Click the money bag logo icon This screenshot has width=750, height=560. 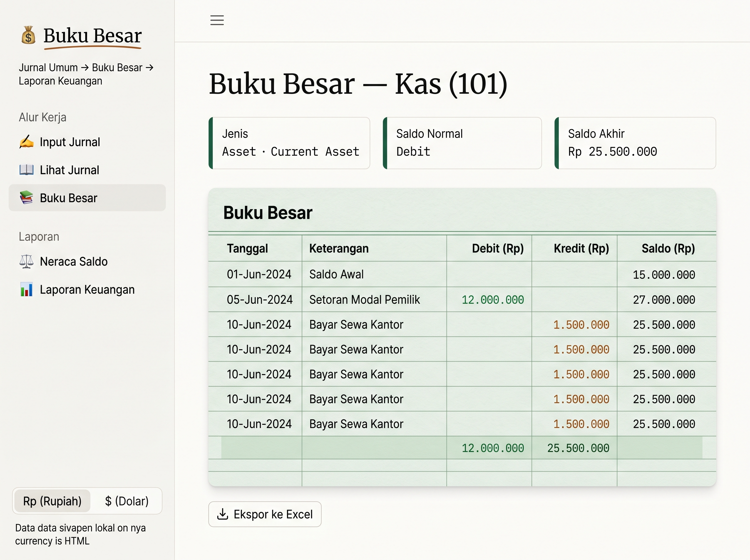pos(28,35)
